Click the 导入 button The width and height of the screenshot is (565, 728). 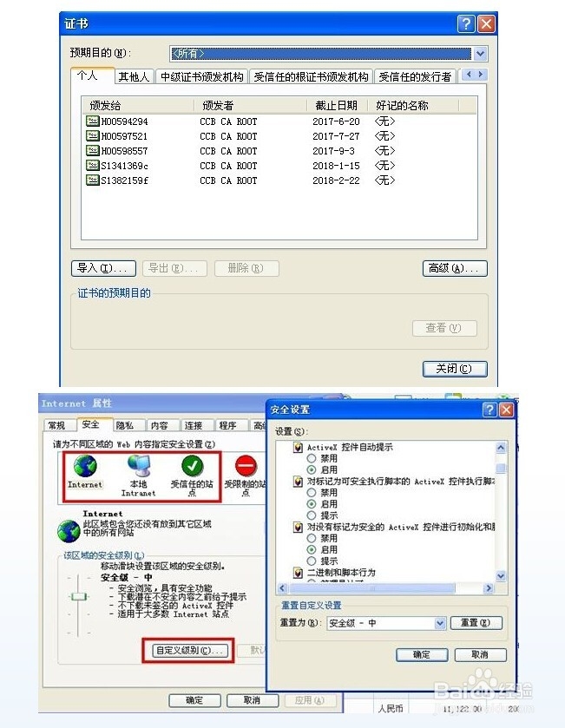click(x=103, y=268)
